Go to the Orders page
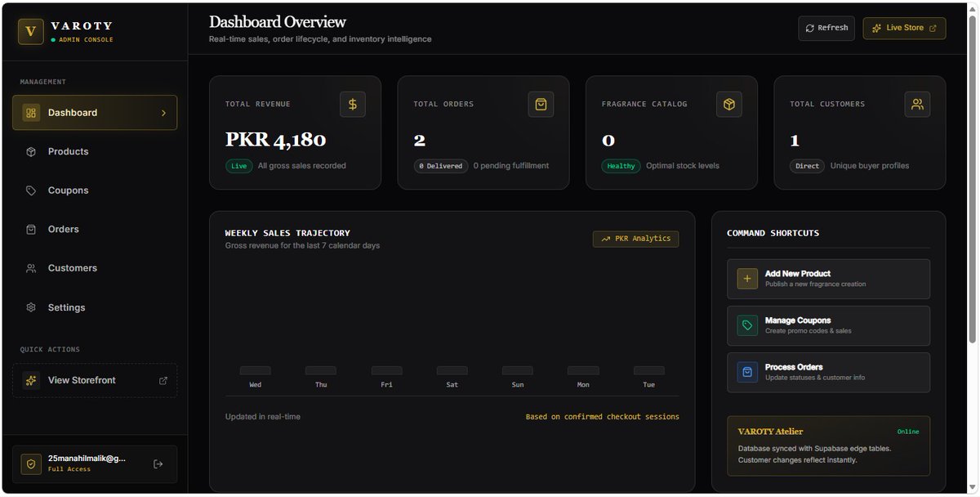The height and width of the screenshot is (497, 980). (x=95, y=230)
